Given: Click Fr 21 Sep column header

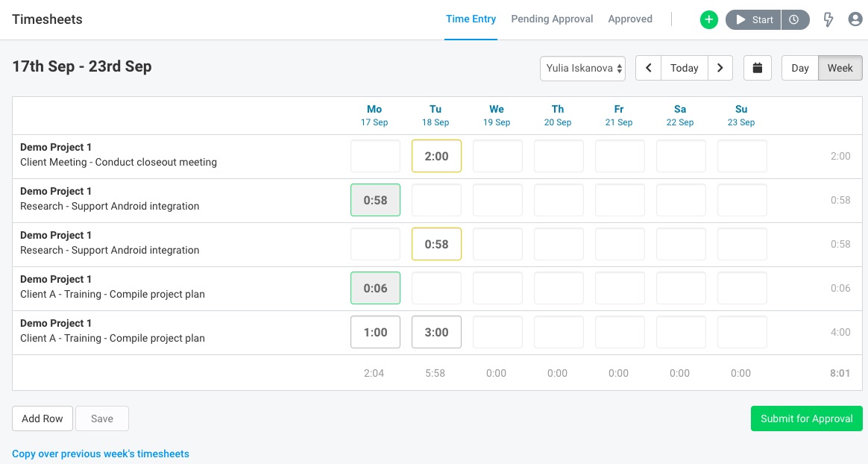Looking at the screenshot, I should [619, 115].
